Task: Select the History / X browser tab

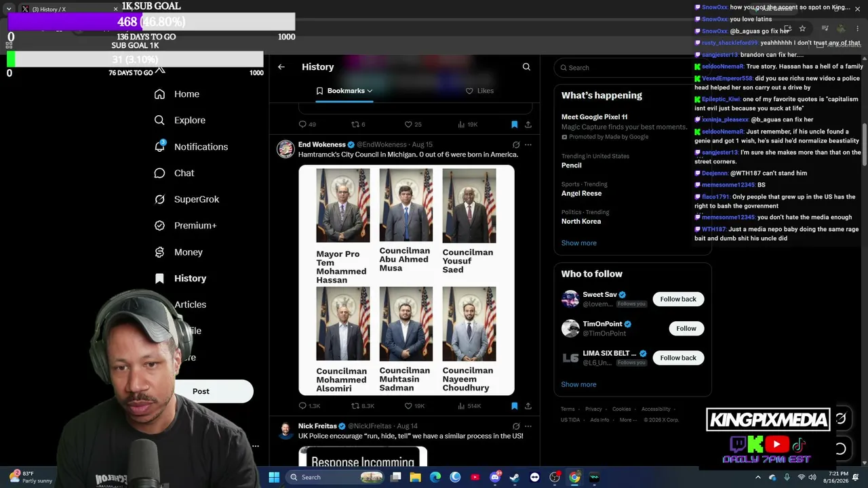Action: (x=71, y=9)
